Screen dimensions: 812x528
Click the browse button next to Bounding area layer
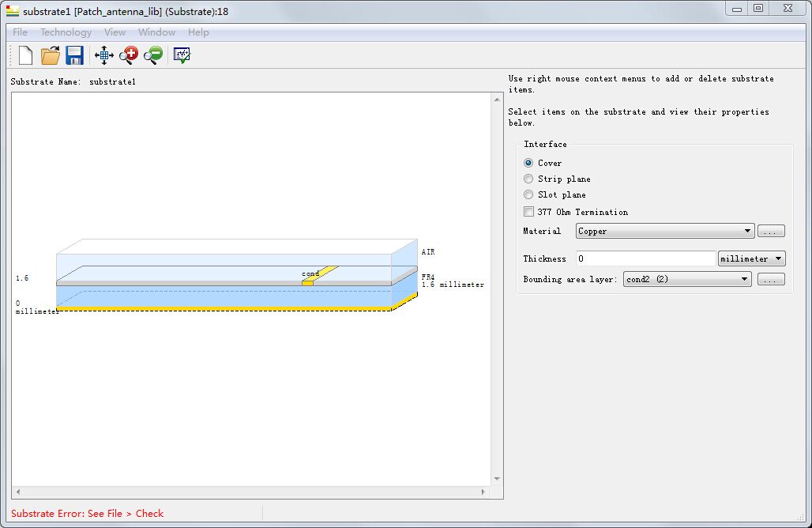pos(771,279)
